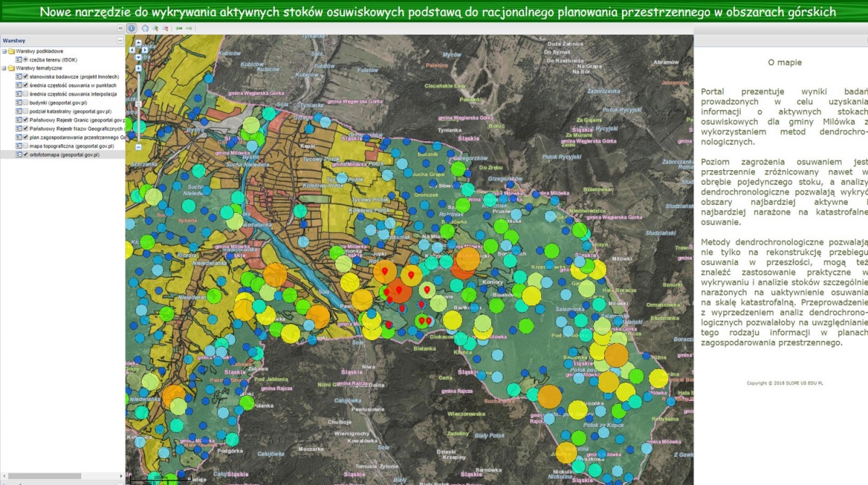Enable the budynki (geoportal.gov.pl) layer checkbox
The width and height of the screenshot is (868, 485).
pos(25,103)
